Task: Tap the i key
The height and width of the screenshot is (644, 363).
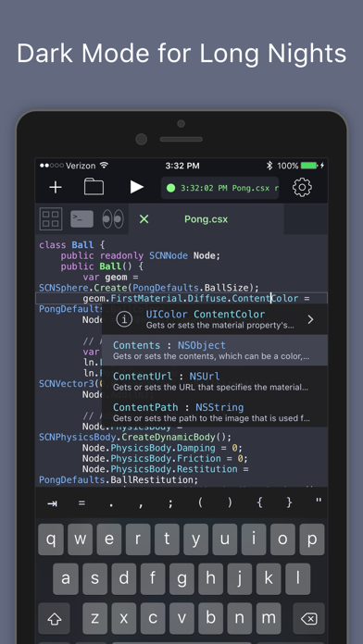Action: 254,539
